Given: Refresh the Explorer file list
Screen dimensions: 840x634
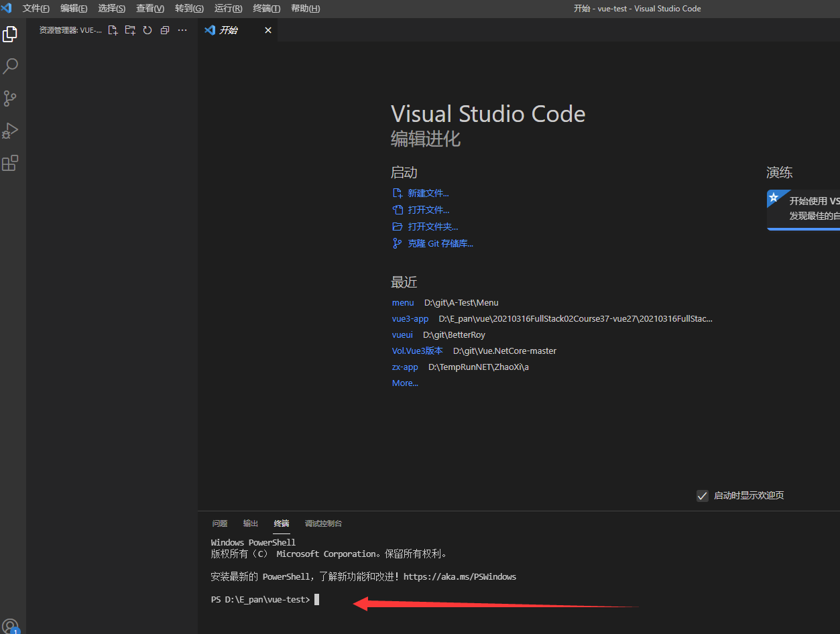Looking at the screenshot, I should tap(147, 29).
